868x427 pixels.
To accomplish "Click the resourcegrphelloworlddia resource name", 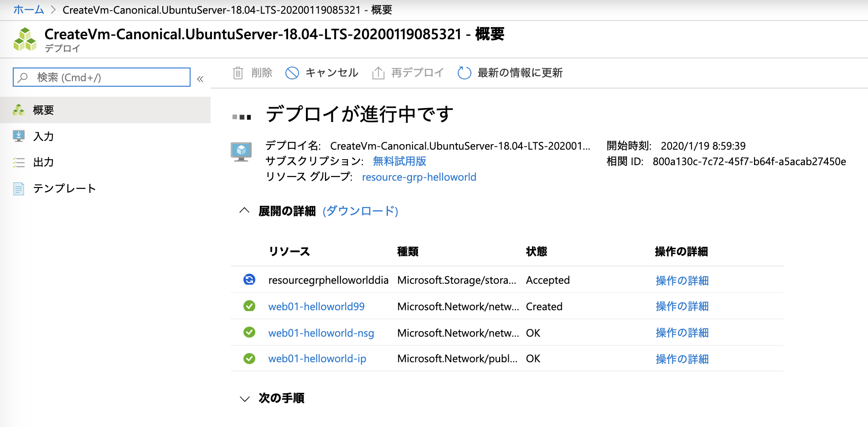I will point(328,280).
